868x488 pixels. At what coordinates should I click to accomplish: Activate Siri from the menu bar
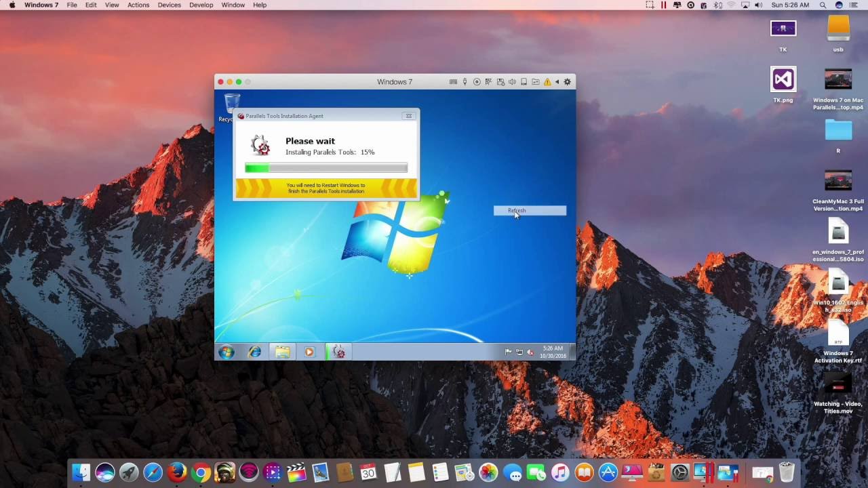point(839,5)
